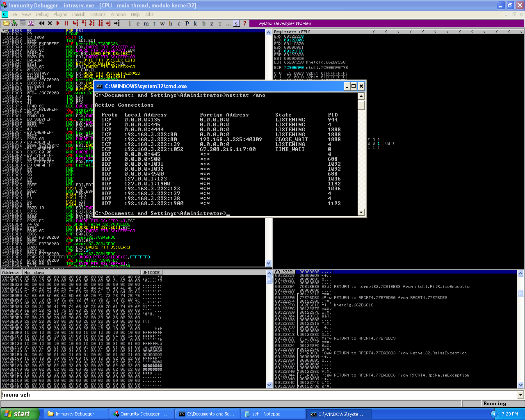This screenshot has height=420, width=525.
Task: Click the Trace into toolbar icon
Action: pyautogui.click(x=92, y=23)
